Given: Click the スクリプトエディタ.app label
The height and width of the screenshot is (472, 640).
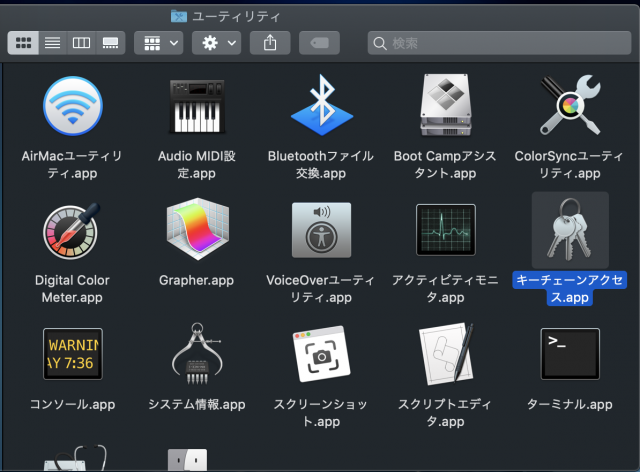Looking at the screenshot, I should click(x=445, y=413).
